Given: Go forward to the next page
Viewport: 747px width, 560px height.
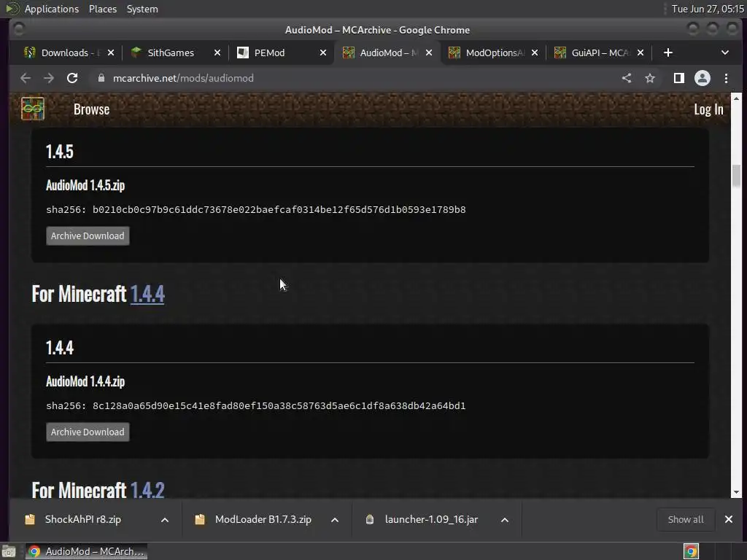Looking at the screenshot, I should pyautogui.click(x=49, y=78).
